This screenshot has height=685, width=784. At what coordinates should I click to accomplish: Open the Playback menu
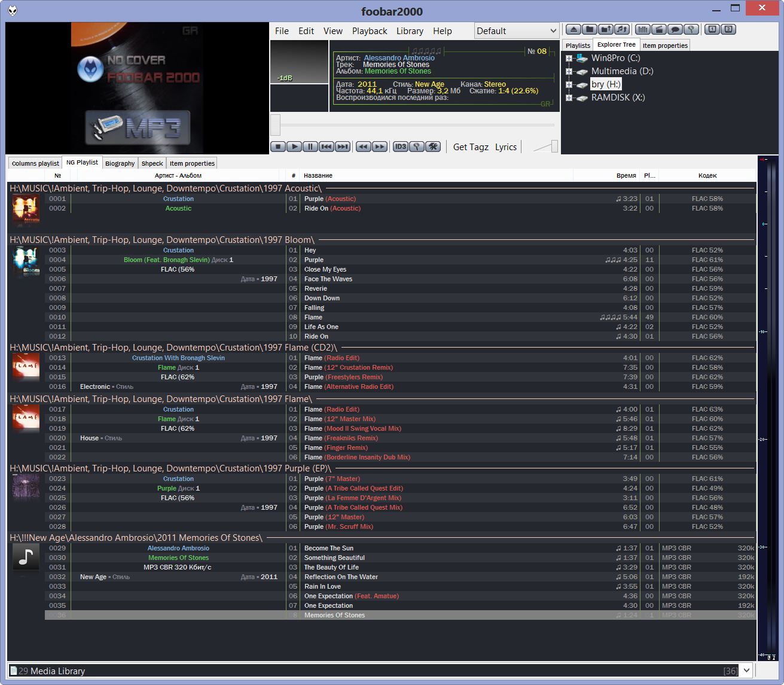(x=369, y=31)
